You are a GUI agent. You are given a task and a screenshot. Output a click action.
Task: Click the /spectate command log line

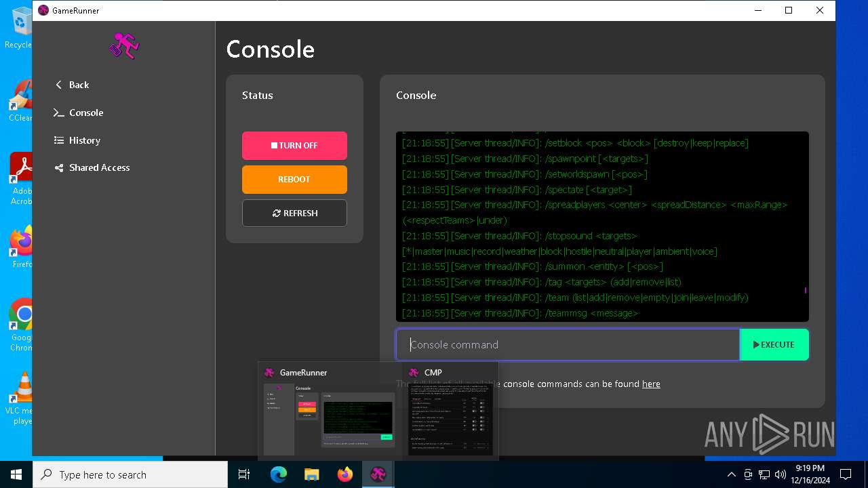click(x=517, y=190)
